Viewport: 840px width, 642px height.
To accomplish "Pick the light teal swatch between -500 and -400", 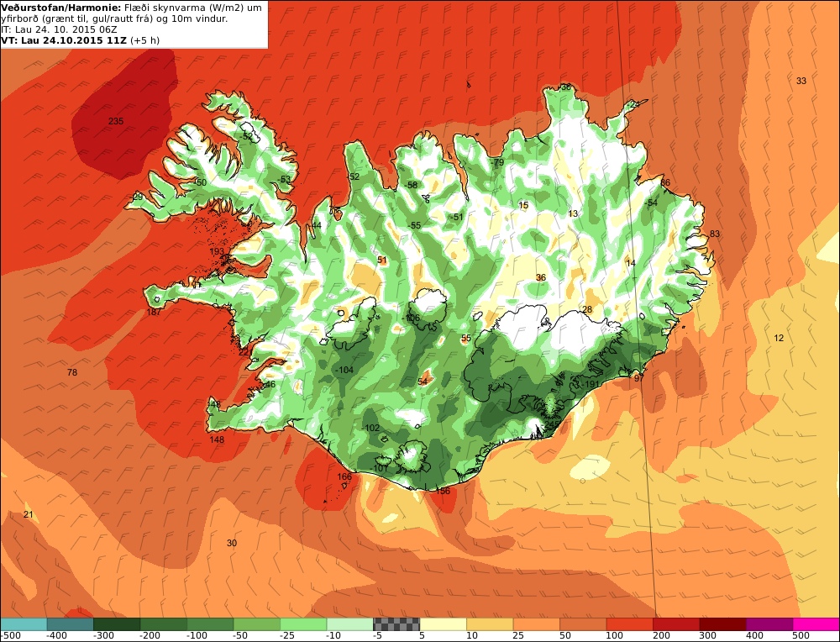I will (x=24, y=624).
